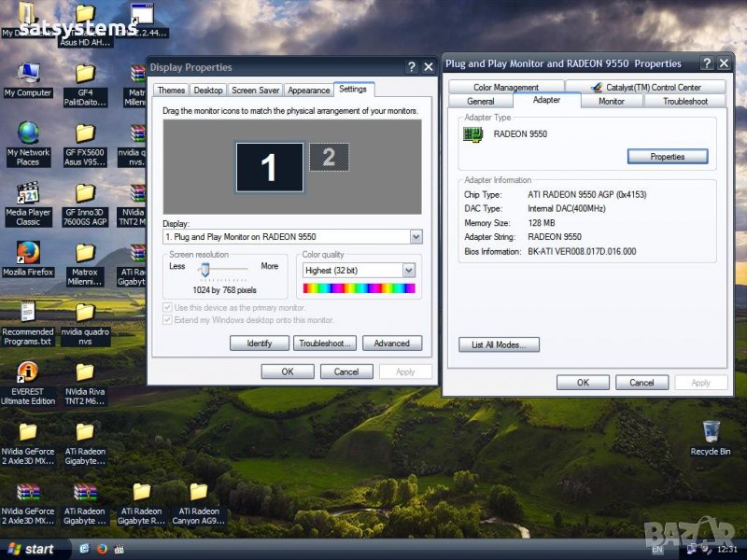
Task: Expand the Display monitor dropdown
Action: [x=416, y=237]
